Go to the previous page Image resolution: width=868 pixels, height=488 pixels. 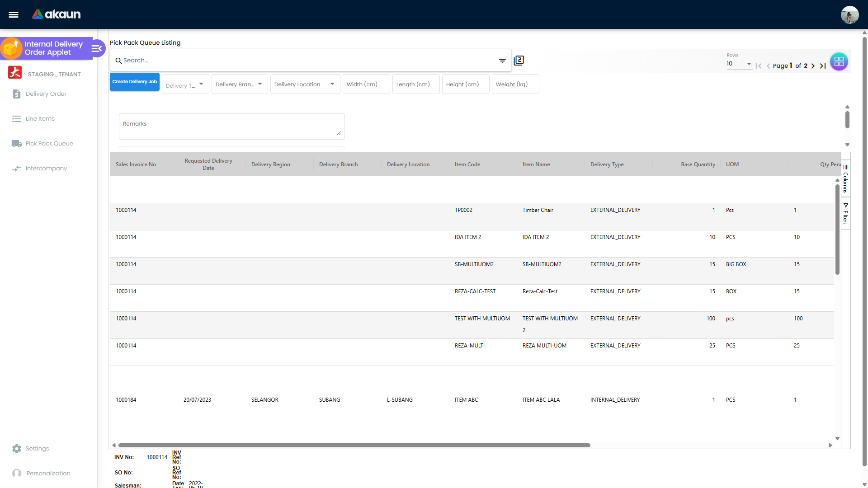point(768,66)
